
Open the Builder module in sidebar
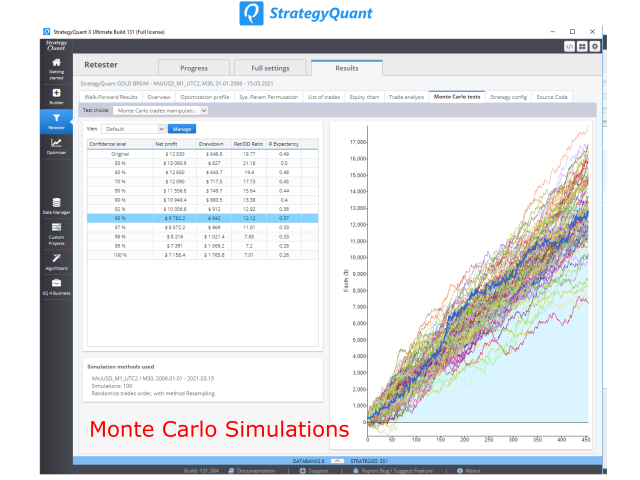coord(56,93)
